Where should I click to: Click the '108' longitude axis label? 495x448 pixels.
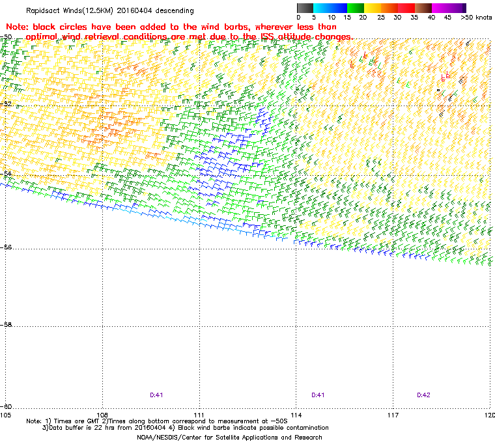pos(102,415)
